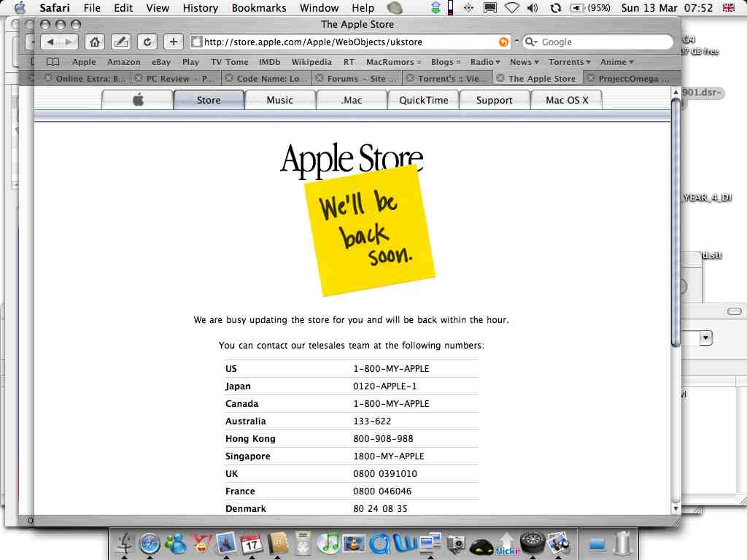The height and width of the screenshot is (560, 747).
Task: Close the Forums - Site tab
Action: pyautogui.click(x=320, y=78)
